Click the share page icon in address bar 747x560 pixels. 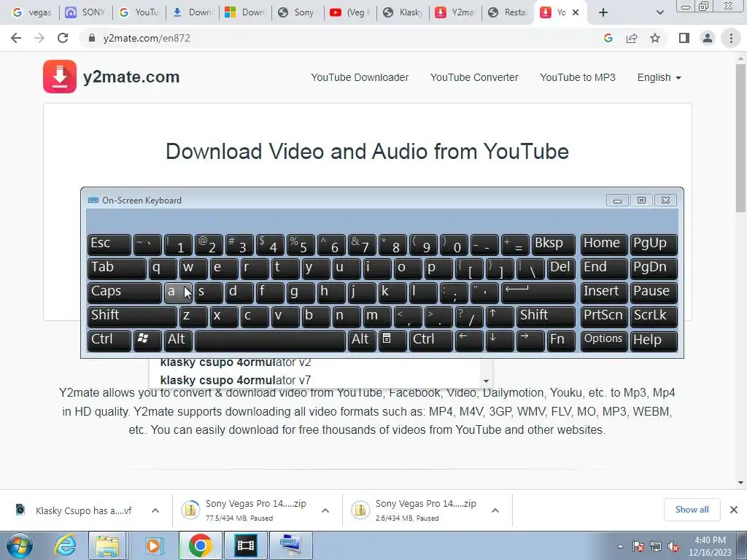pos(632,38)
